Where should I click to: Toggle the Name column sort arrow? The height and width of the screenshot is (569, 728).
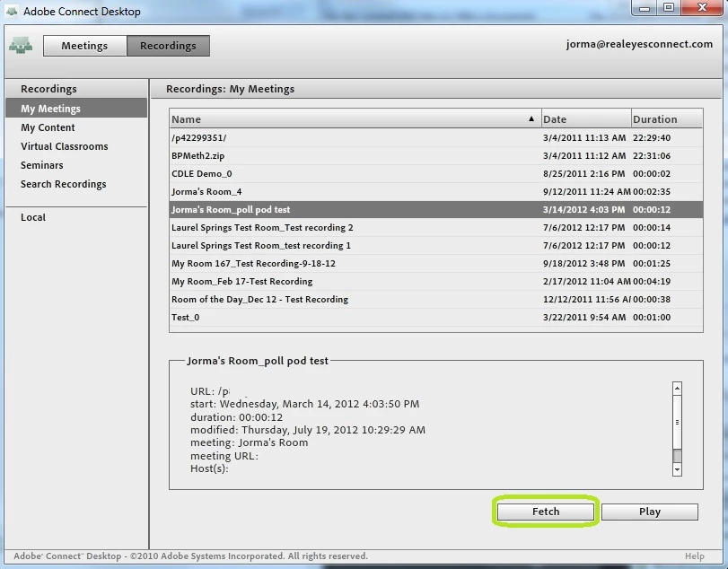[531, 118]
